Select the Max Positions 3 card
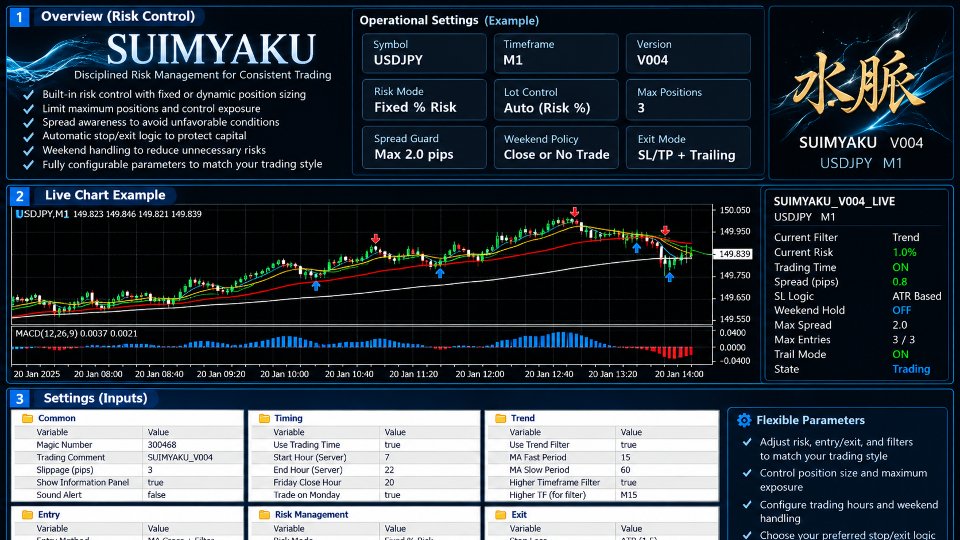960x540 pixels. pyautogui.click(x=688, y=100)
